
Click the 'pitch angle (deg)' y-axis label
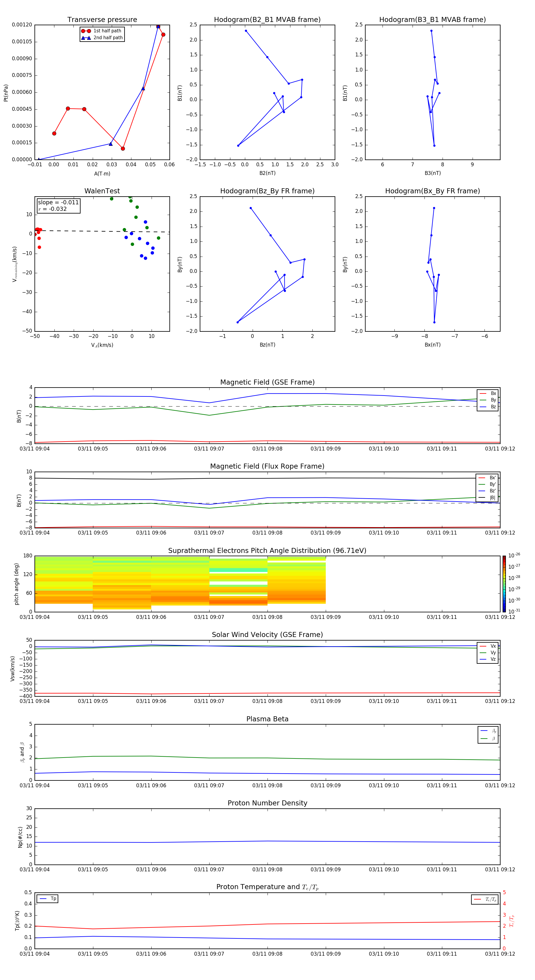[x=16, y=584]
